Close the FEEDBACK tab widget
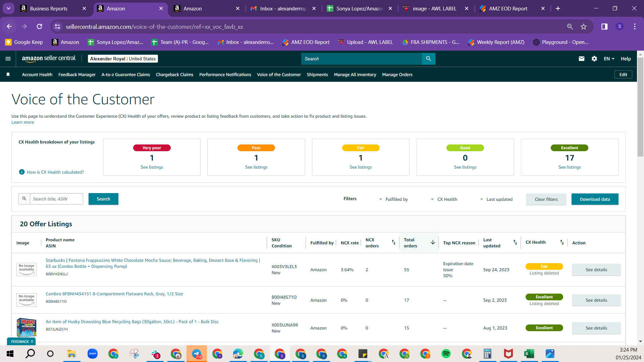The width and height of the screenshot is (644, 362). [32, 341]
